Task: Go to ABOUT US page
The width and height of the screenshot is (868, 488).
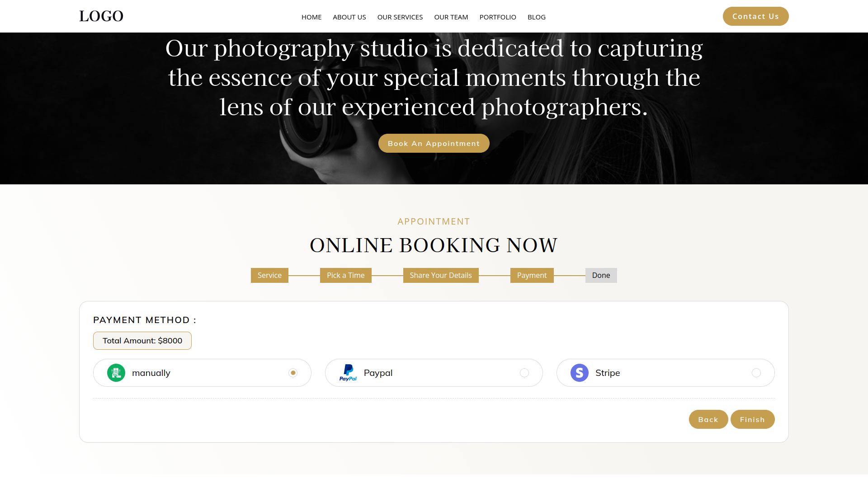Action: tap(349, 17)
